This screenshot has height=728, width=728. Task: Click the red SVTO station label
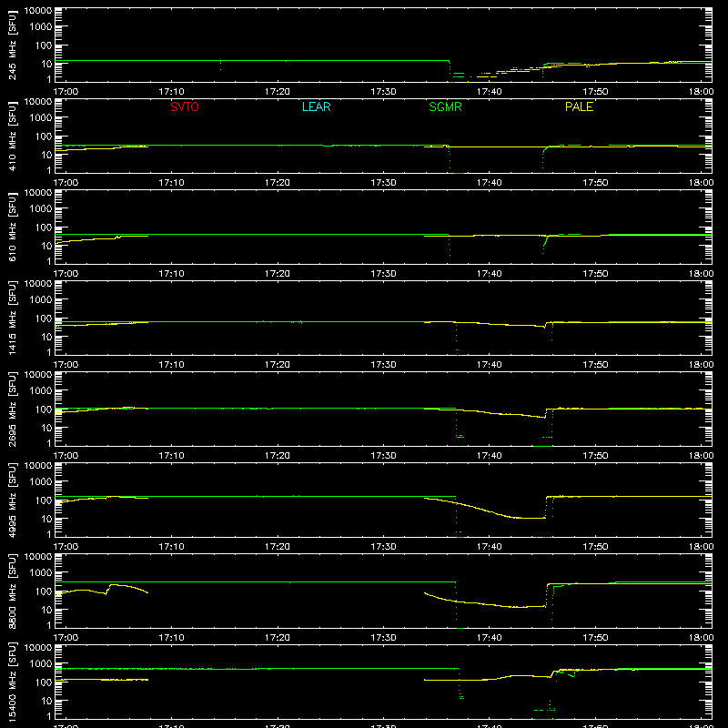click(x=185, y=106)
